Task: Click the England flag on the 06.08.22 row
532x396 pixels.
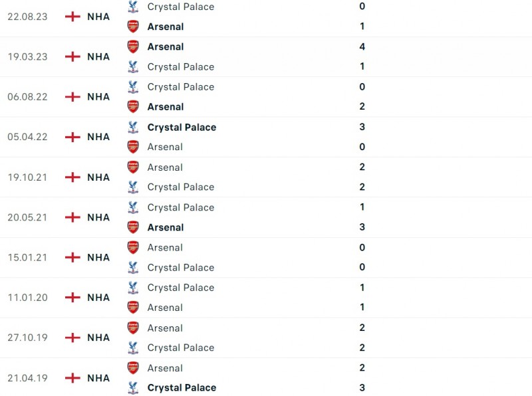Action: [72, 97]
